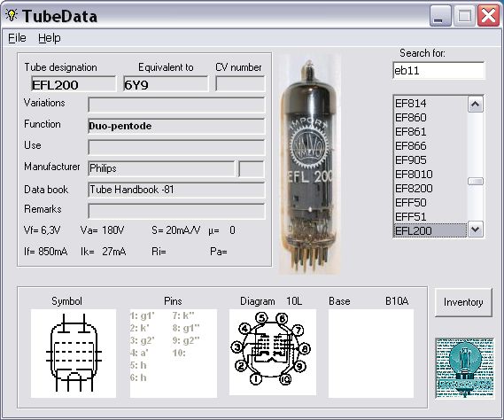Click the tube logo image below Inventory
Image resolution: width=504 pixels, height=420 pixels.
(464, 369)
